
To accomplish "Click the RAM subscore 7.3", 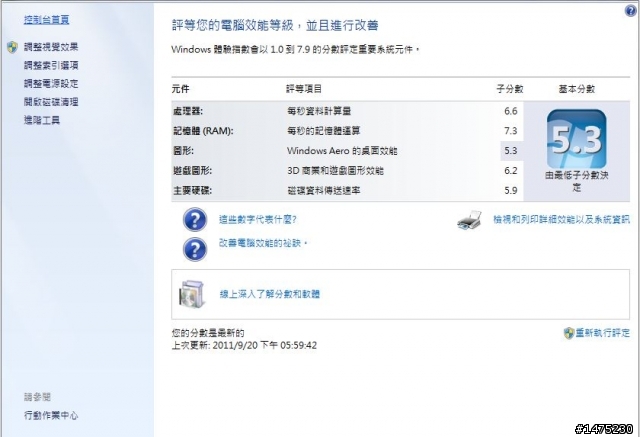I will click(511, 131).
